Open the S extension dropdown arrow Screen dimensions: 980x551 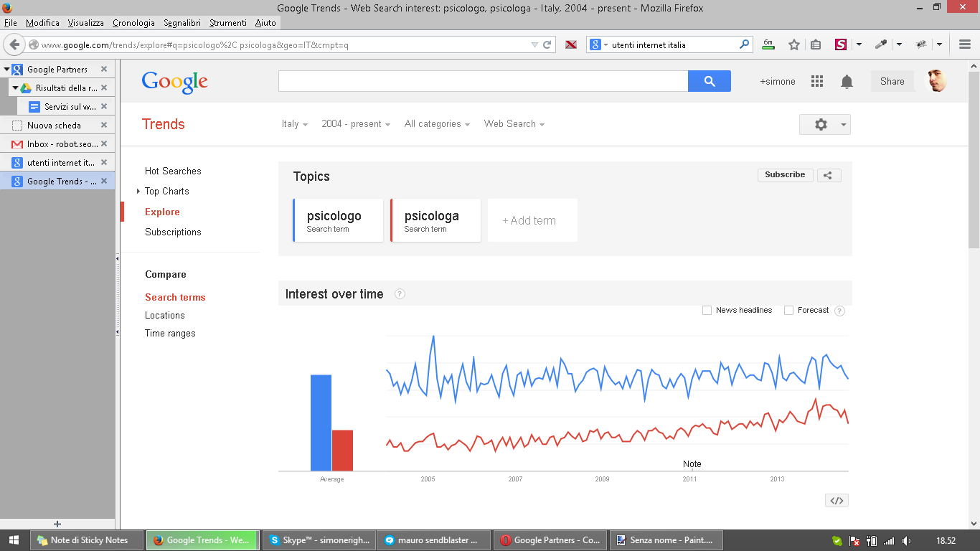[x=859, y=44]
